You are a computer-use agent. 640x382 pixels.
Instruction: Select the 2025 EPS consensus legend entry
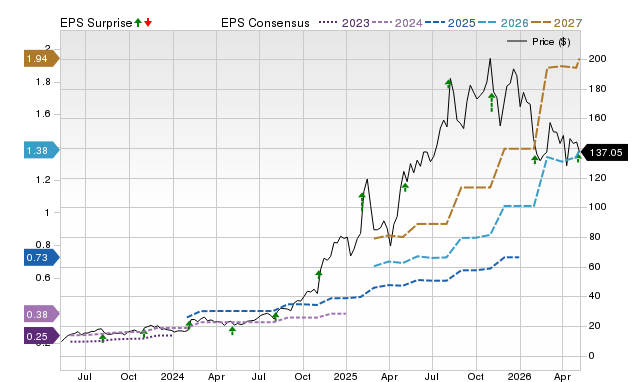tap(450, 23)
